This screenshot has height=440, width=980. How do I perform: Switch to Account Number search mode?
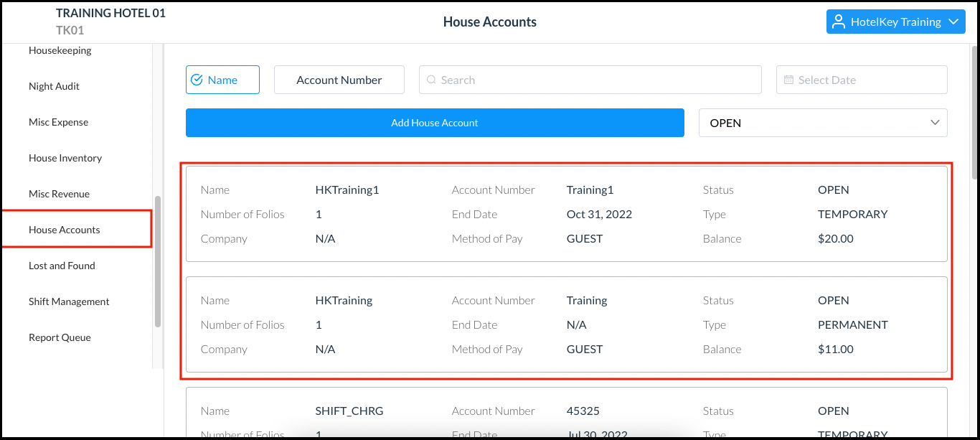[339, 80]
